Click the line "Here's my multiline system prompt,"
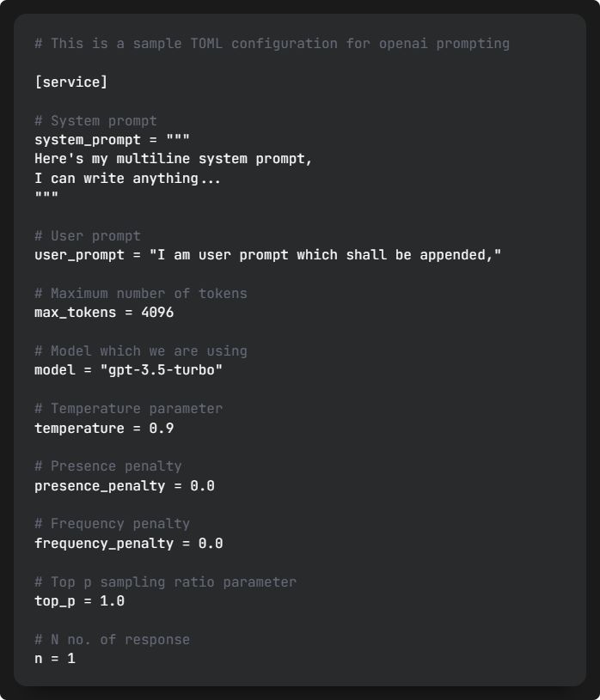This screenshot has height=700, width=600. click(174, 159)
